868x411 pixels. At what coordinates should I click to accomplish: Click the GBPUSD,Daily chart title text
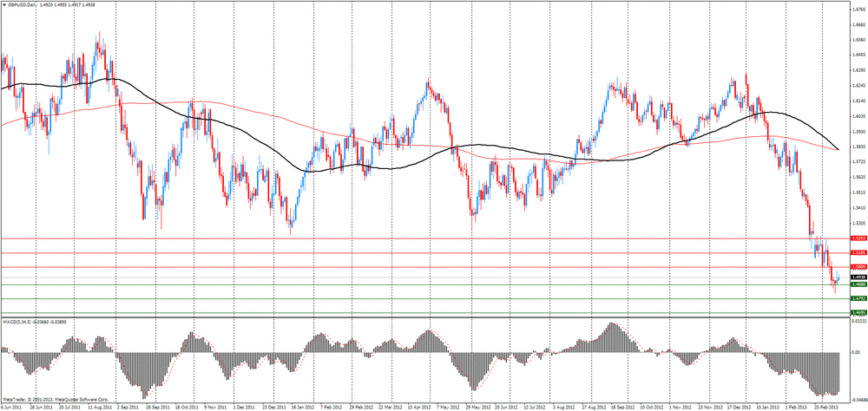point(22,4)
